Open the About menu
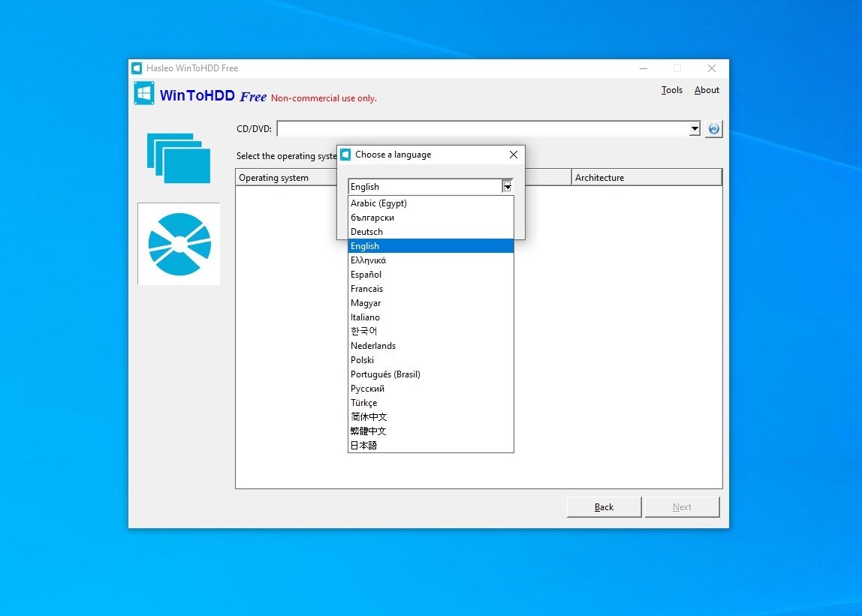862x616 pixels. coord(707,90)
